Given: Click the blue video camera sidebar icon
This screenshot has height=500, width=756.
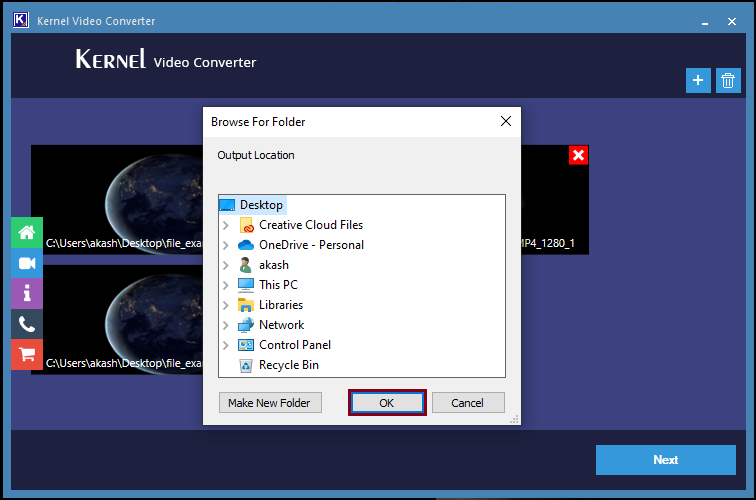Looking at the screenshot, I should tap(27, 263).
